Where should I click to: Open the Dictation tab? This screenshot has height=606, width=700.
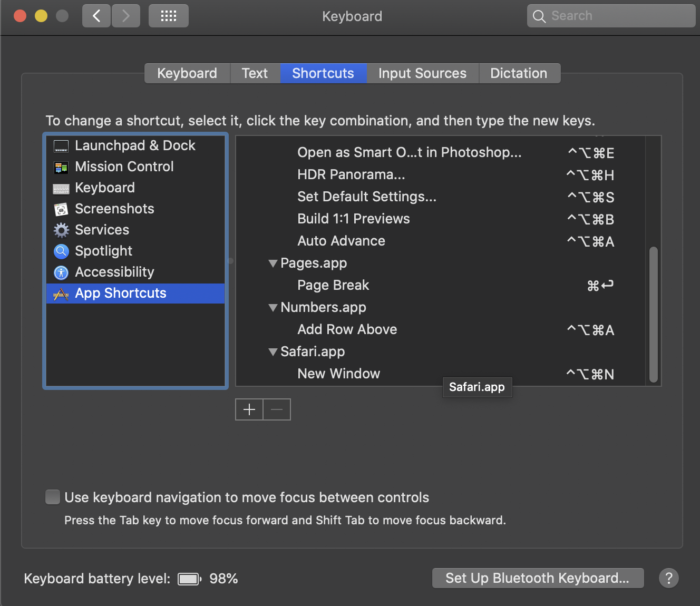coord(519,73)
